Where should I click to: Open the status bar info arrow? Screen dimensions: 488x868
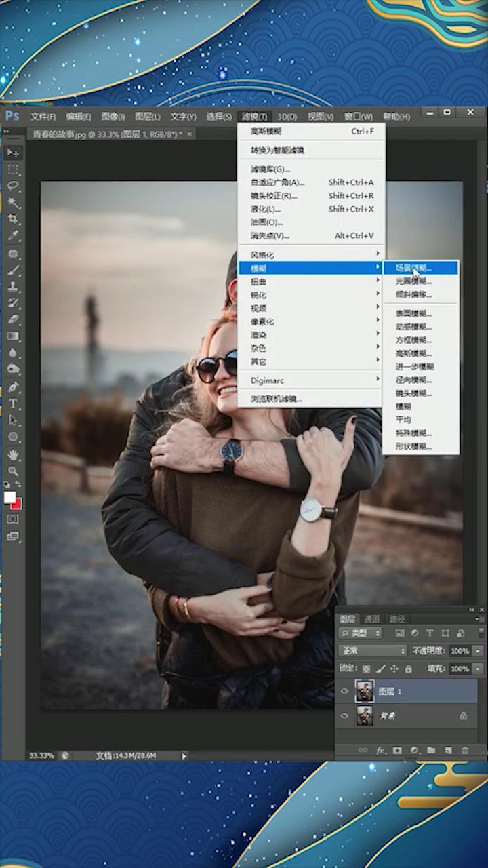(184, 755)
